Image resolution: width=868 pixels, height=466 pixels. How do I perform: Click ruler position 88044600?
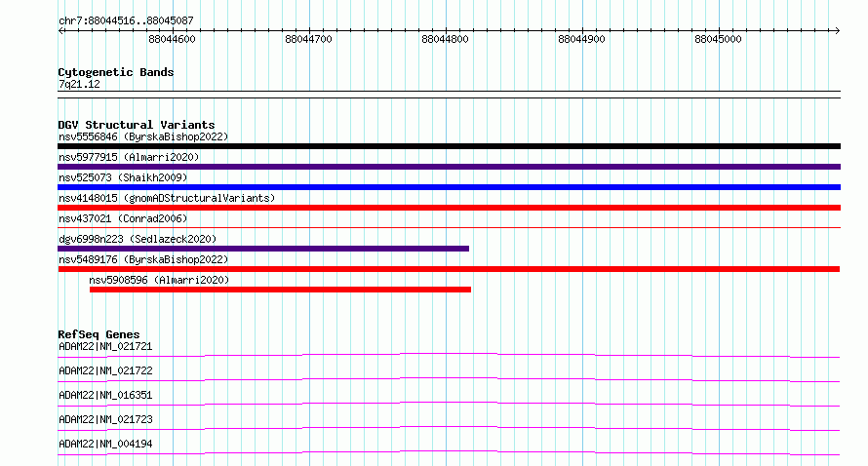tap(173, 39)
